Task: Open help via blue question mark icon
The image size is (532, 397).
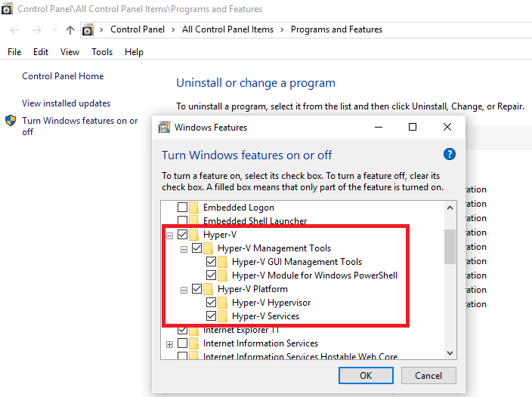Action: click(449, 155)
